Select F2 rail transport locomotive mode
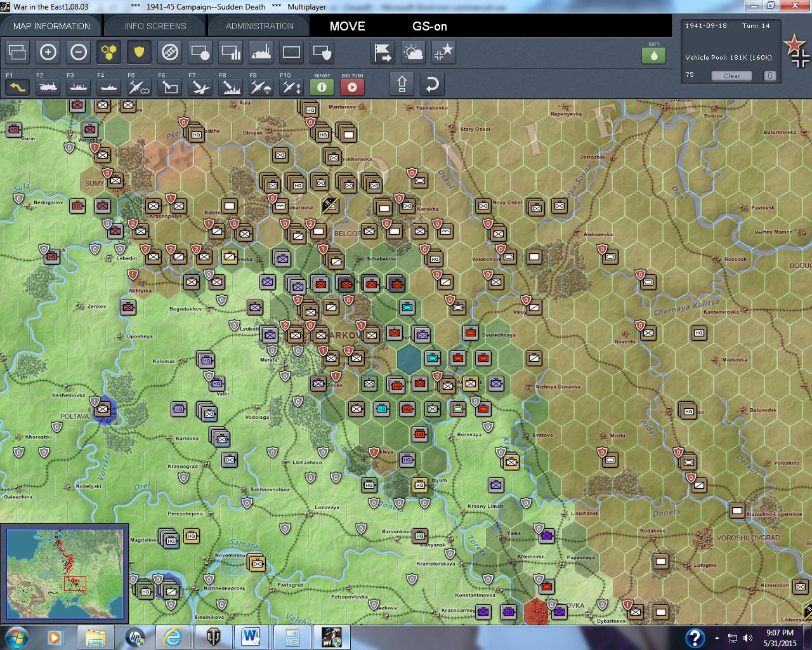Image resolution: width=812 pixels, height=650 pixels. (48, 86)
